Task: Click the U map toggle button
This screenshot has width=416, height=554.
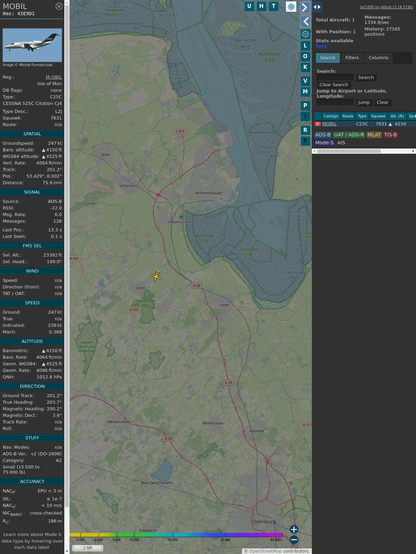Action: [249, 6]
